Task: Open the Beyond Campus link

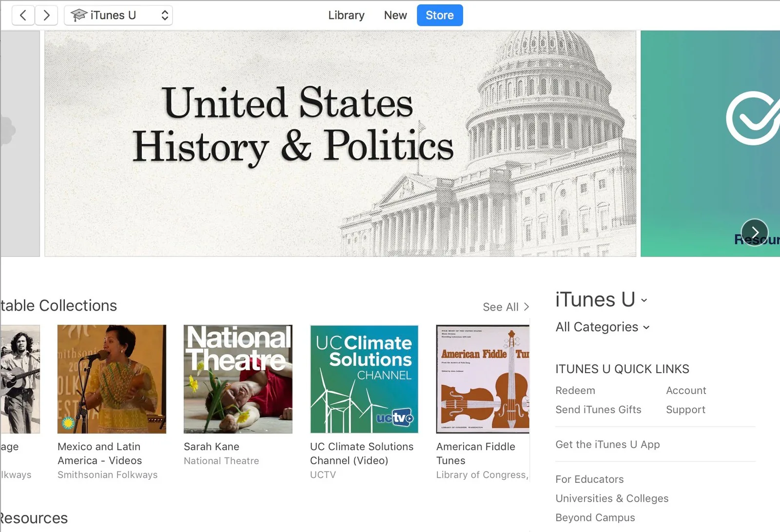Action: [x=595, y=518]
